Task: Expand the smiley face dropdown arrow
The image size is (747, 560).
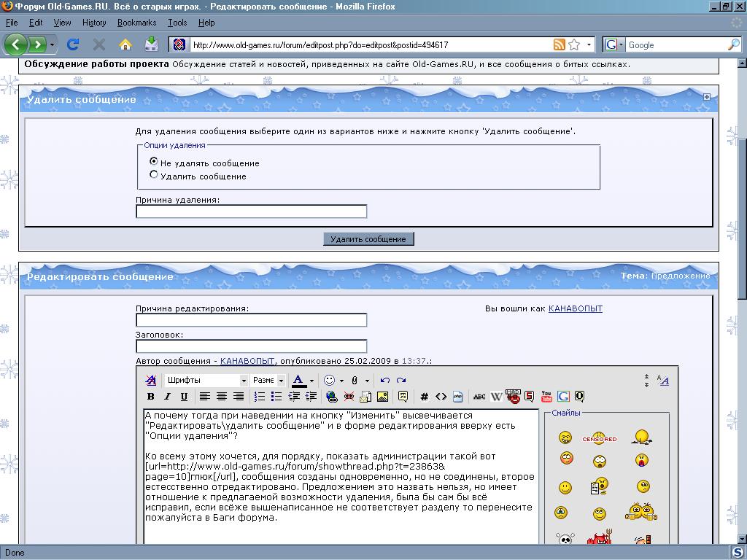Action: click(341, 381)
